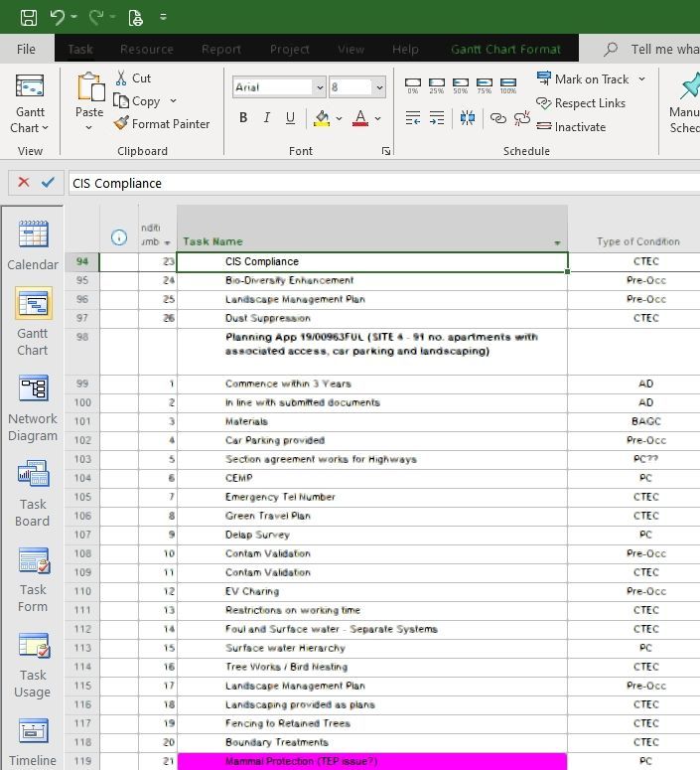Mark task 25% complete

point(437,85)
